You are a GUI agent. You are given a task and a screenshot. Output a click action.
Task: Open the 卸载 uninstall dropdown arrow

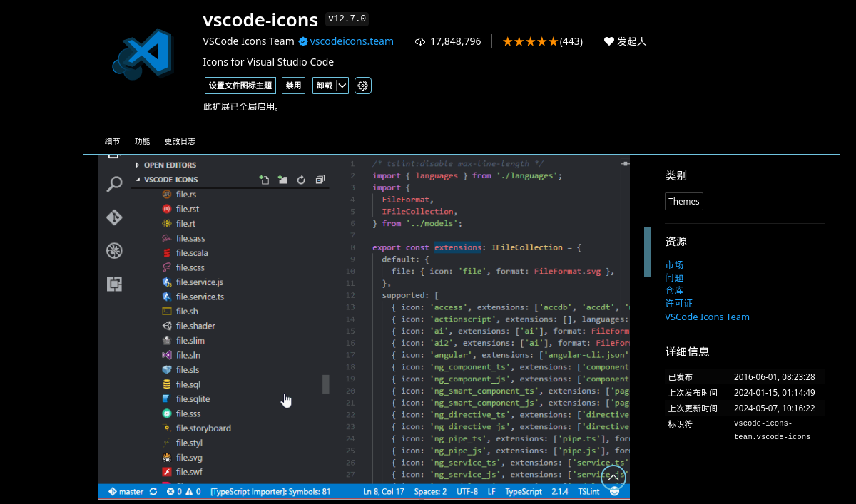pyautogui.click(x=341, y=85)
